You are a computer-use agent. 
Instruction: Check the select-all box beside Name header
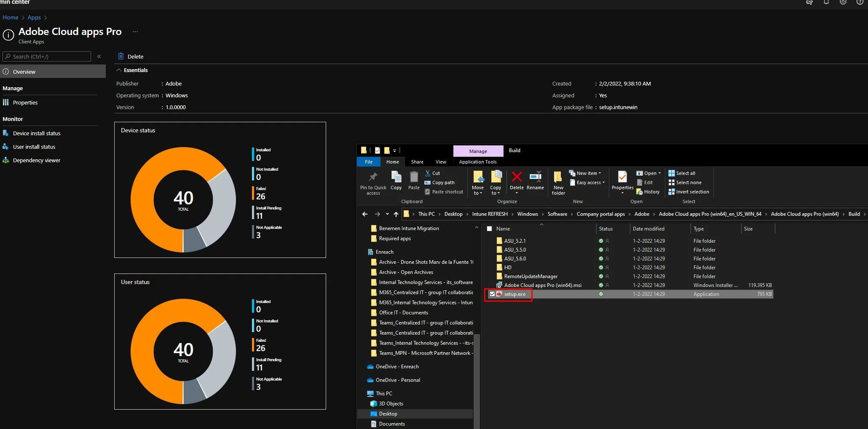(490, 229)
